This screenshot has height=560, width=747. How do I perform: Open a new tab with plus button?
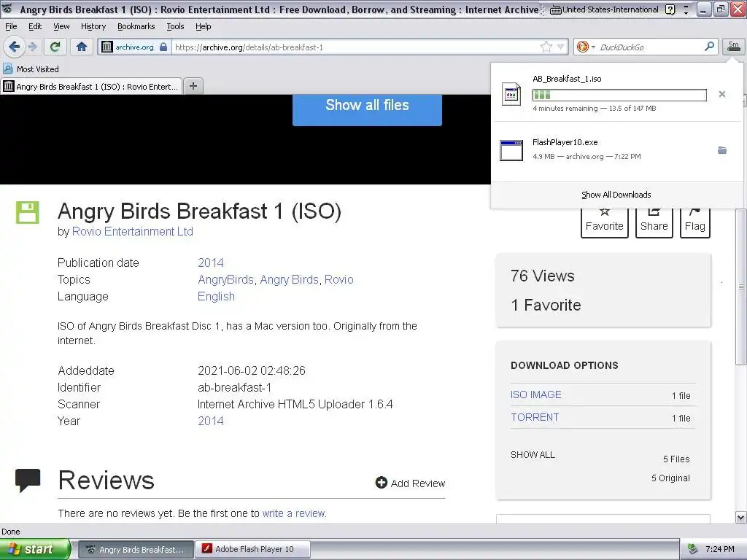pyautogui.click(x=193, y=86)
